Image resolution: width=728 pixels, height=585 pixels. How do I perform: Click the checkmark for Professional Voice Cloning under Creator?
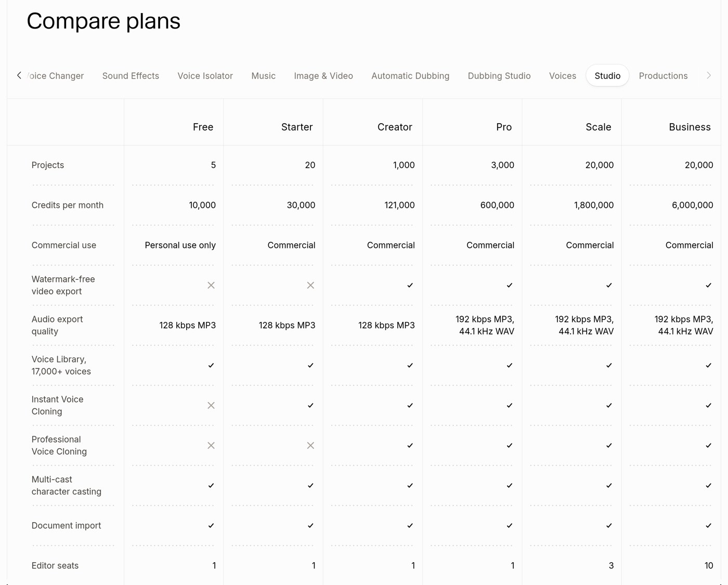point(410,446)
